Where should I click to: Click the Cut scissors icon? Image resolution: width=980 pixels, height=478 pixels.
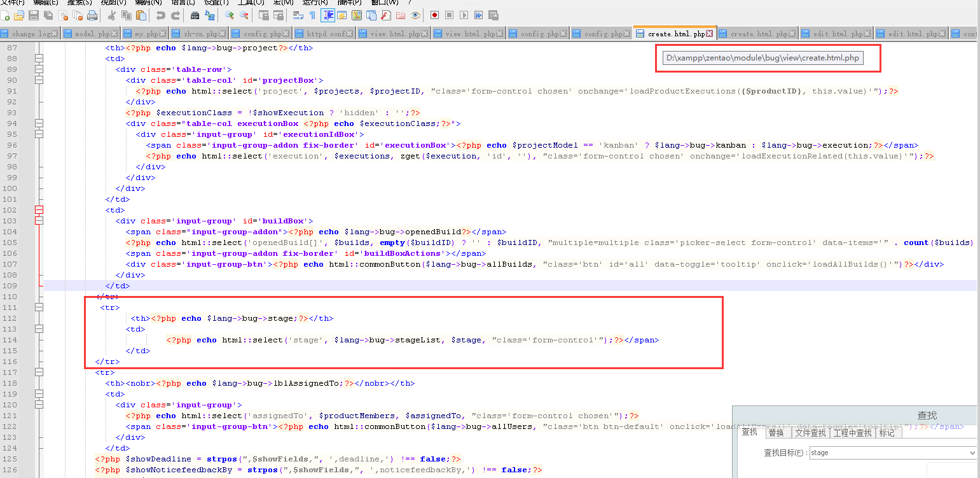(x=112, y=15)
